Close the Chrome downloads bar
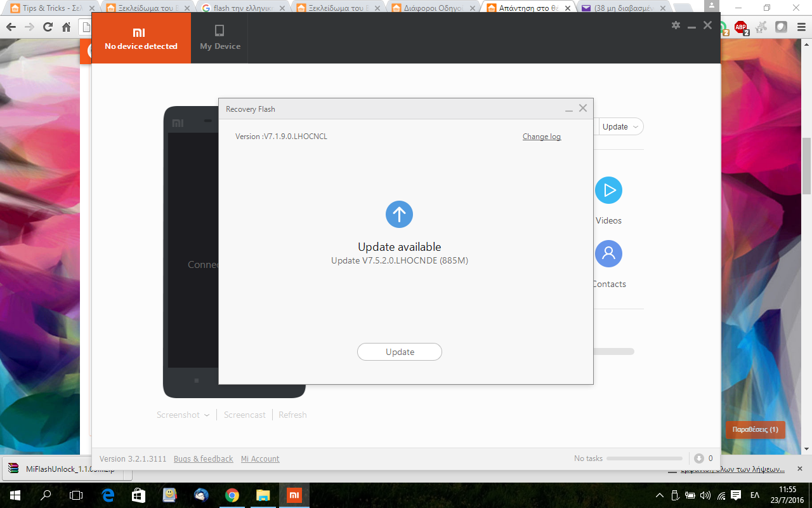 coord(801,470)
